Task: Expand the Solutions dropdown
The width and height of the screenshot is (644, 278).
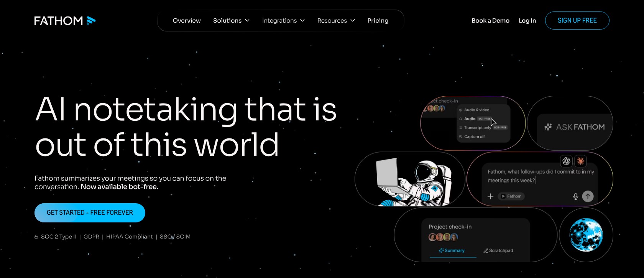Action: tap(231, 21)
